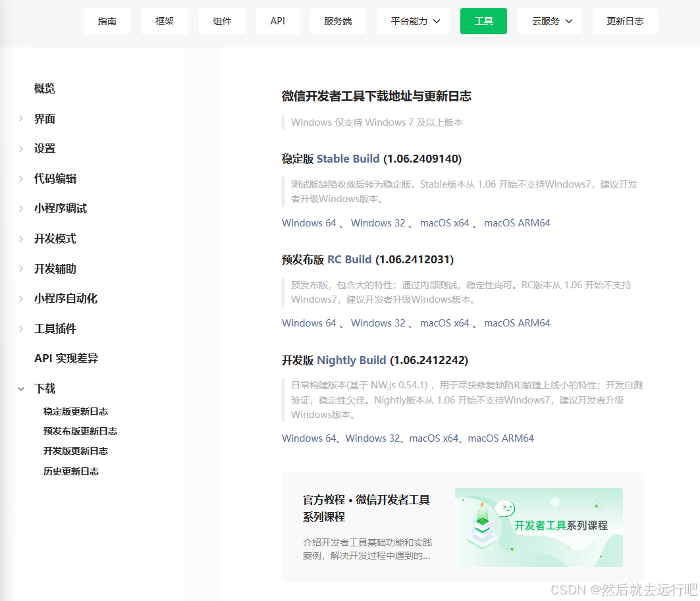Click the Nightly Build heading link
Screen dimensions: 700x601
click(352, 361)
